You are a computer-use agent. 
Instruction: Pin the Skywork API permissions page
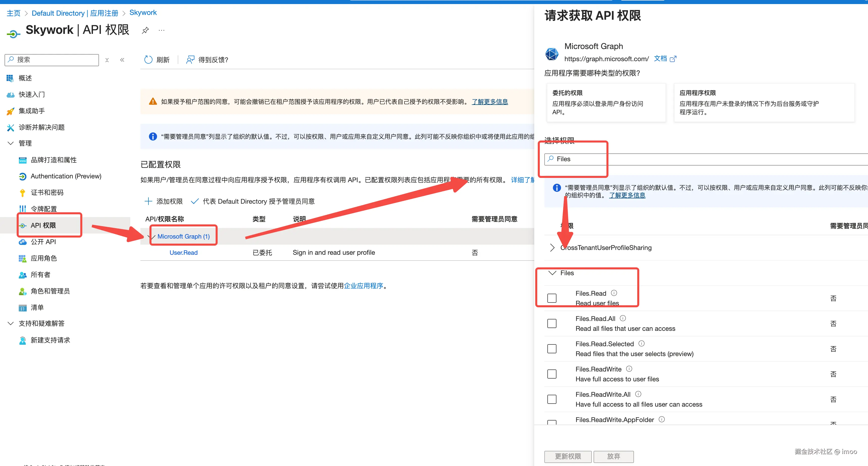click(145, 30)
